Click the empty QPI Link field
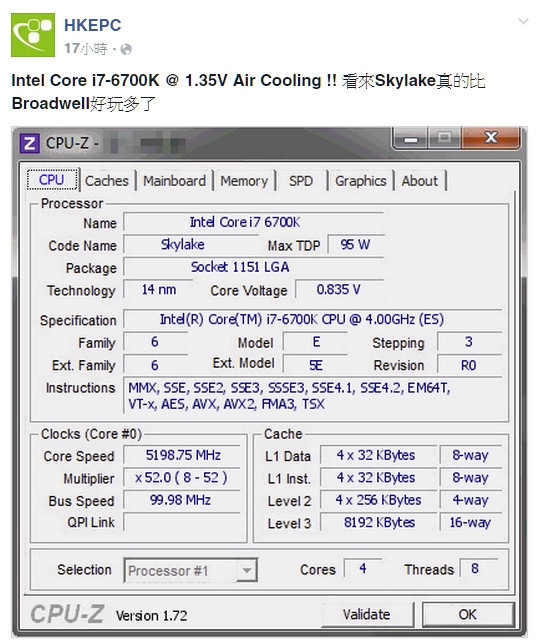539x643 pixels. pyautogui.click(x=182, y=522)
